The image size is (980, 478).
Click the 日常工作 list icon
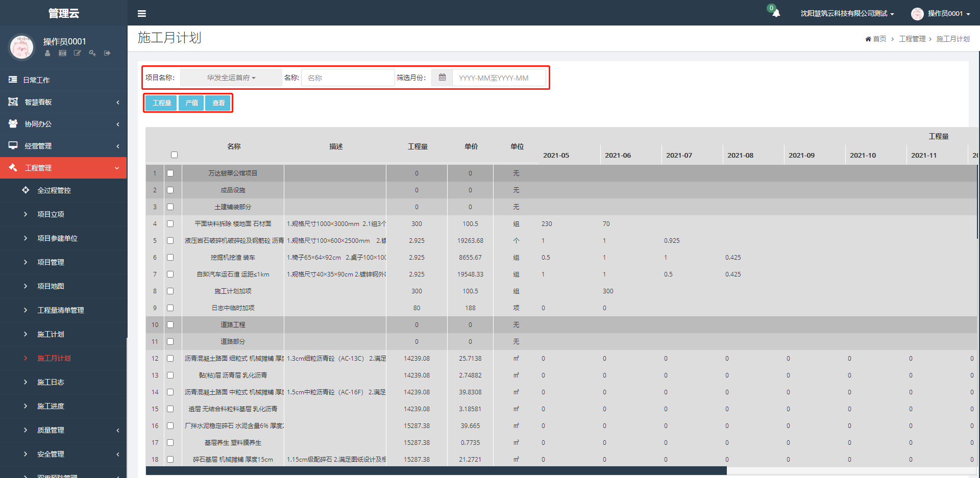13,80
